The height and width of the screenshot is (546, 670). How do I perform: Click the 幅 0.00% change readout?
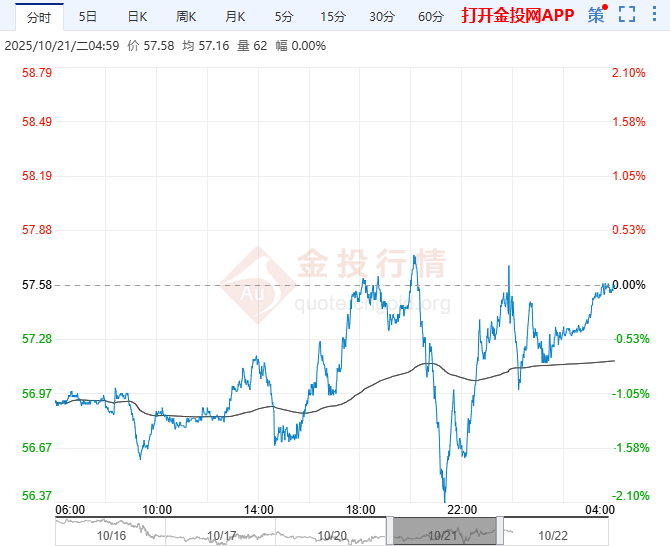301,46
